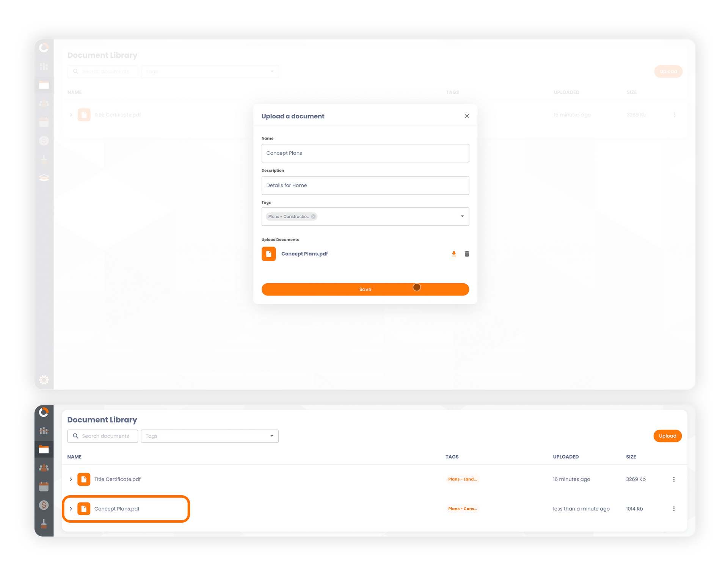Click the three-dot menu icon for Concept Plans.pdf

(674, 509)
